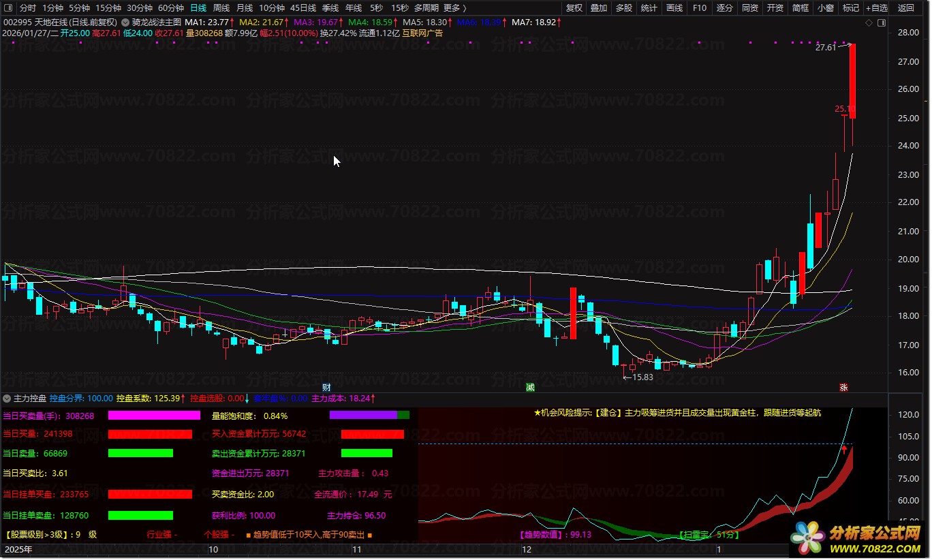The width and height of the screenshot is (932, 560).
Task: Switch to 周线 weekly chart tab
Action: point(221,8)
